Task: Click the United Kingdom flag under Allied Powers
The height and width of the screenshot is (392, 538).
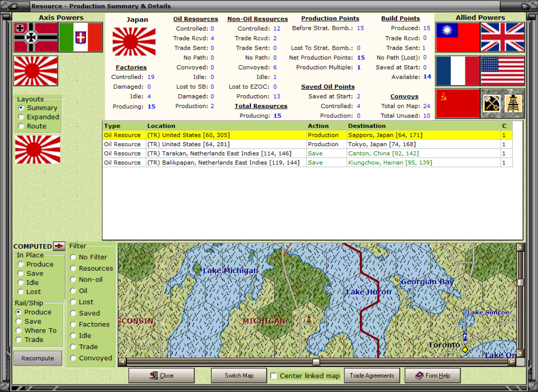Action: coord(502,37)
